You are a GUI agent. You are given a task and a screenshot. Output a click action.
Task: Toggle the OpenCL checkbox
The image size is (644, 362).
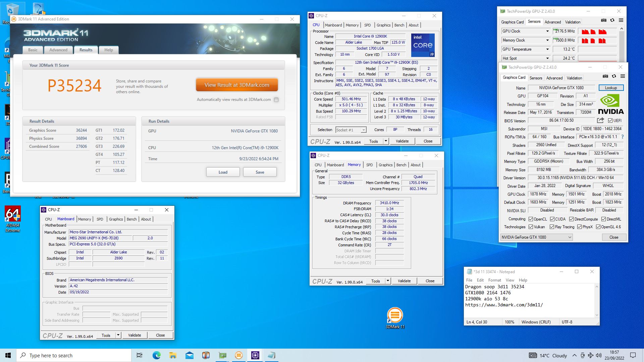click(531, 219)
